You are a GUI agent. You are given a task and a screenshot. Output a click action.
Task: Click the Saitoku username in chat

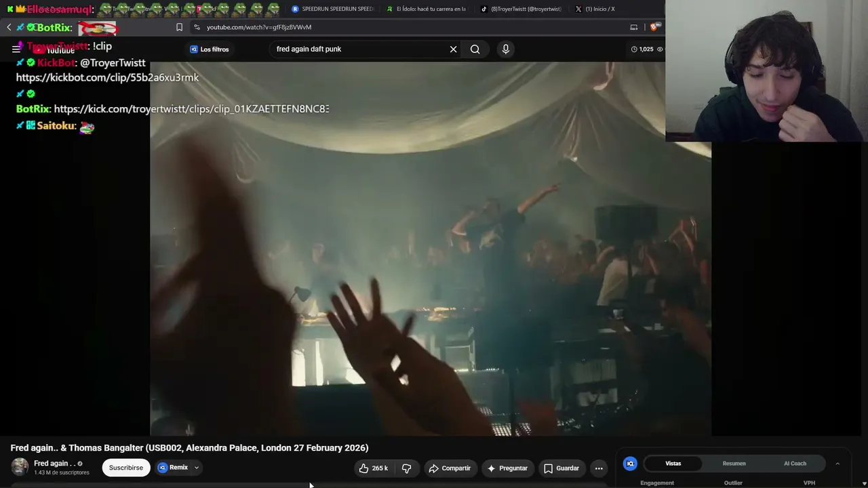click(x=56, y=125)
